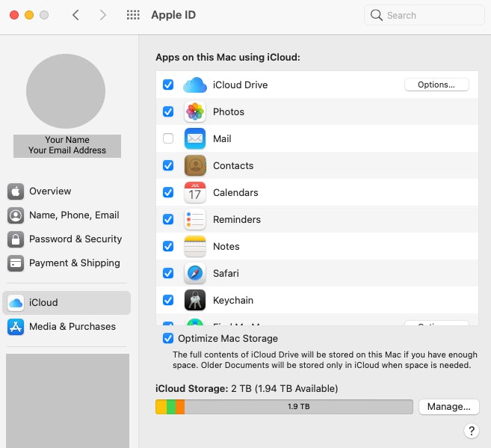Click the Photos app icon

195,111
